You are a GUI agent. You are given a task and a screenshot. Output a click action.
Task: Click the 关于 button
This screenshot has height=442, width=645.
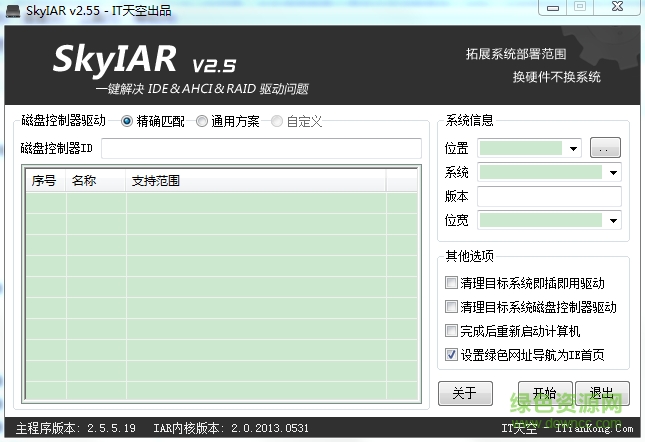pos(464,393)
